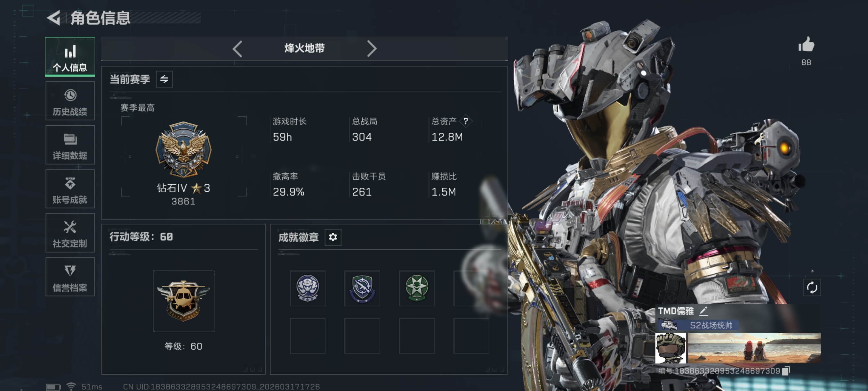Open the 账号成就 tab
This screenshot has height=391, width=868.
point(70,188)
